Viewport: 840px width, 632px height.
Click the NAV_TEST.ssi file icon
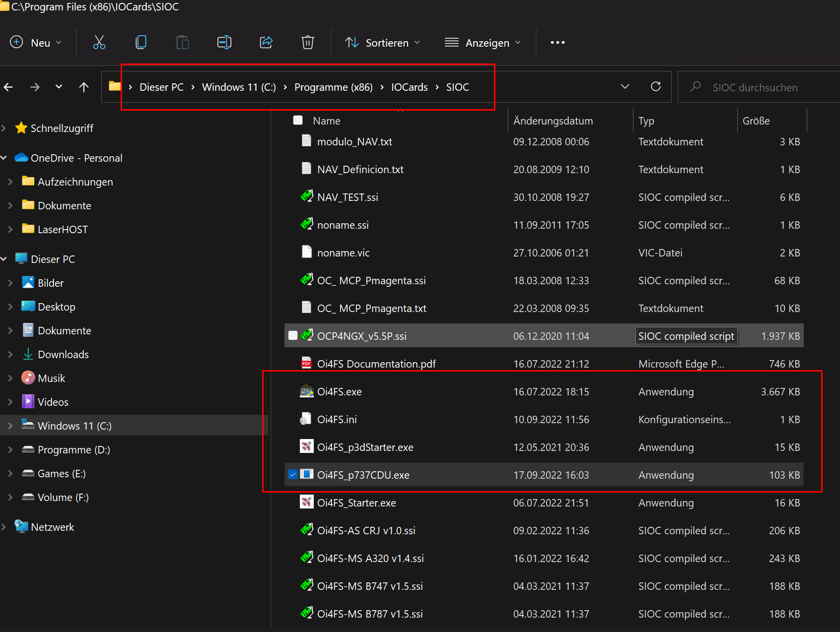click(x=307, y=196)
